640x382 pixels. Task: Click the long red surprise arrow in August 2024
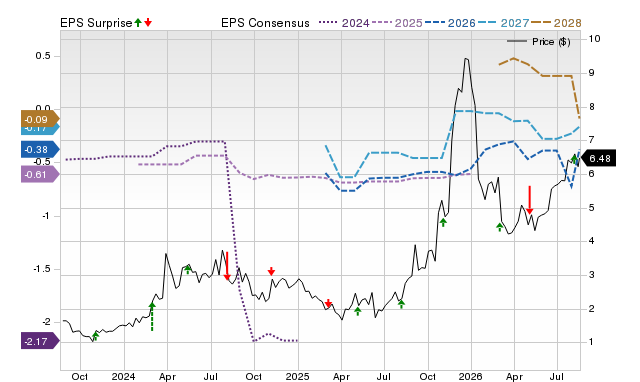227,266
